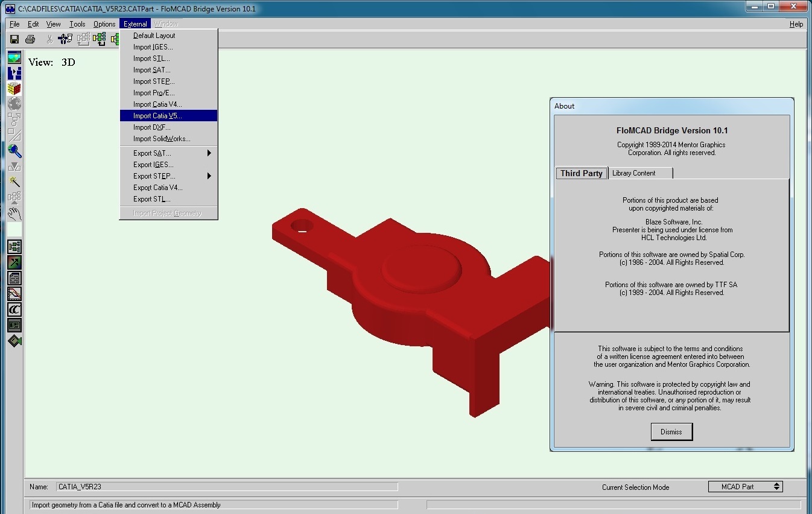Open the File menu
This screenshot has height=514, width=812.
click(x=14, y=24)
